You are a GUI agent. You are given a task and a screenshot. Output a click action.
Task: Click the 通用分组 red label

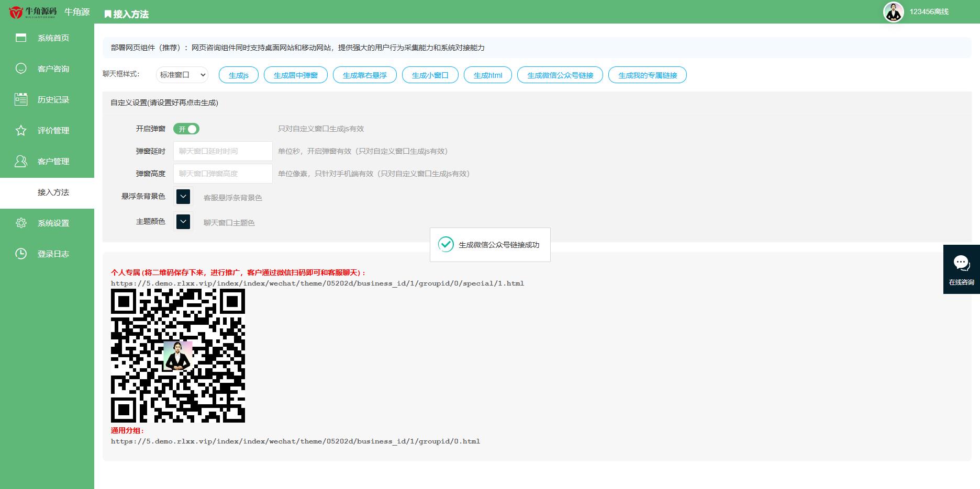pos(128,430)
